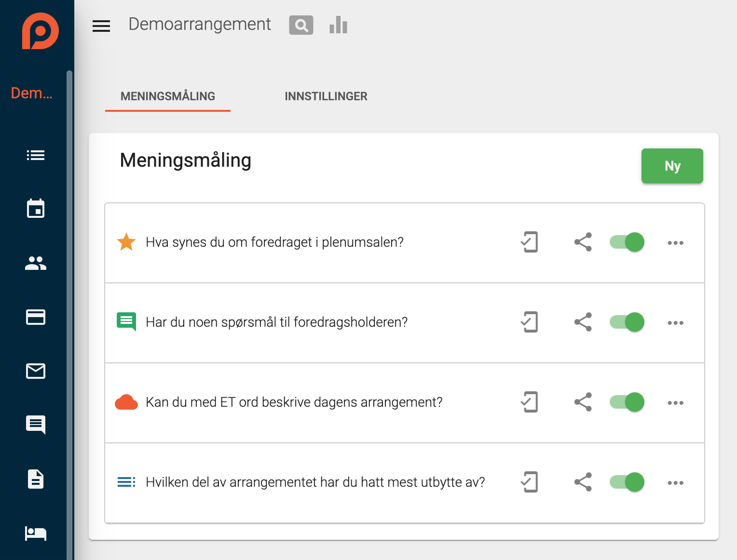Click the star icon of plenumsalen question

coord(126,242)
